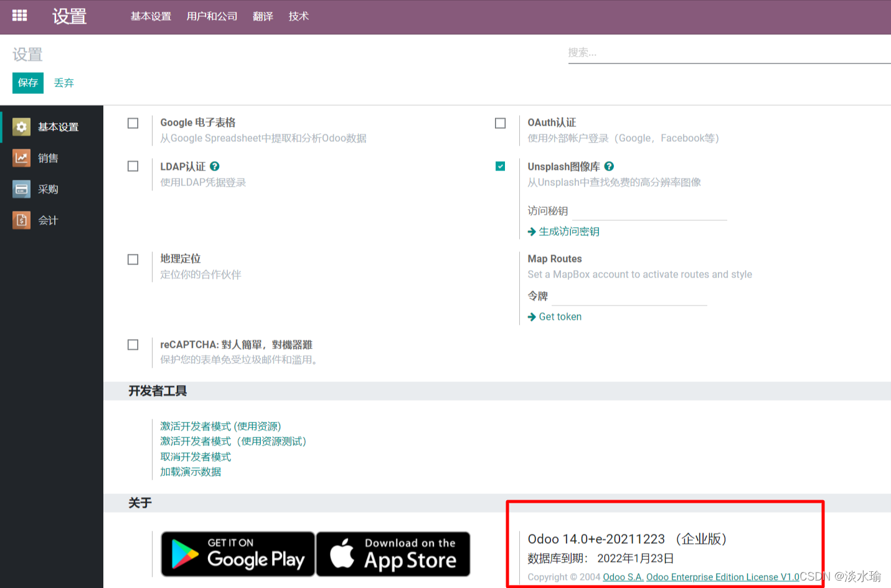Open the Google Play store badge
Screen dimensions: 891x588
[x=238, y=554]
